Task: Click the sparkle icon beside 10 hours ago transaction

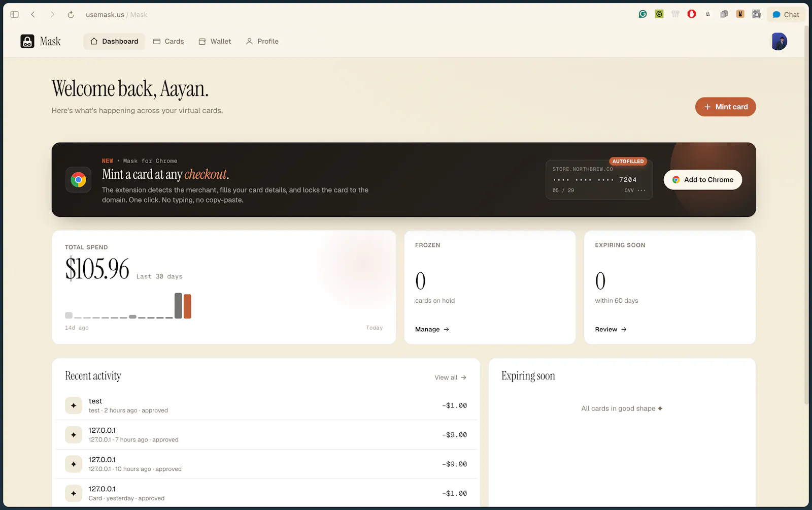Action: point(74,464)
